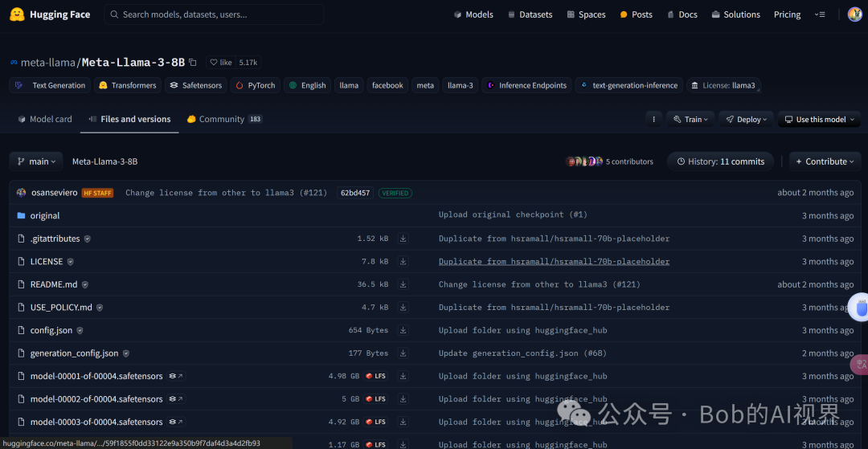The image size is (868, 449).
Task: Open the Use this model dropdown
Action: coord(819,120)
